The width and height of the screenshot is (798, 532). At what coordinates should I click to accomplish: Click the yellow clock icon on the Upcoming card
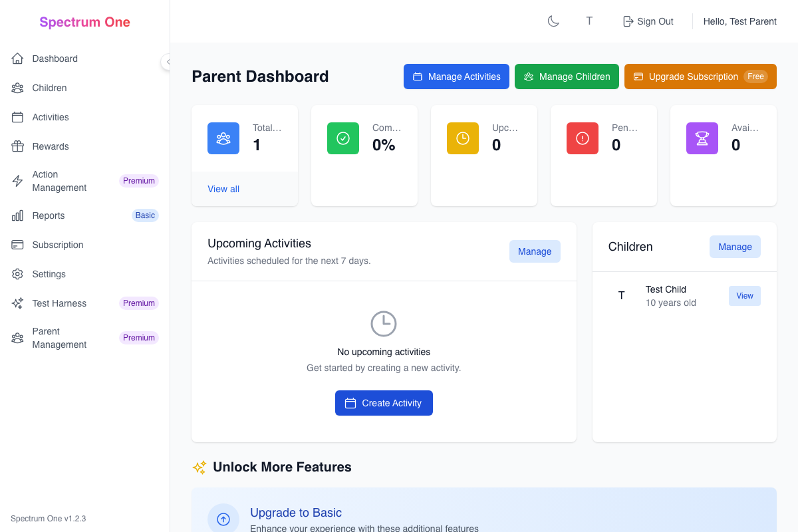[462, 138]
